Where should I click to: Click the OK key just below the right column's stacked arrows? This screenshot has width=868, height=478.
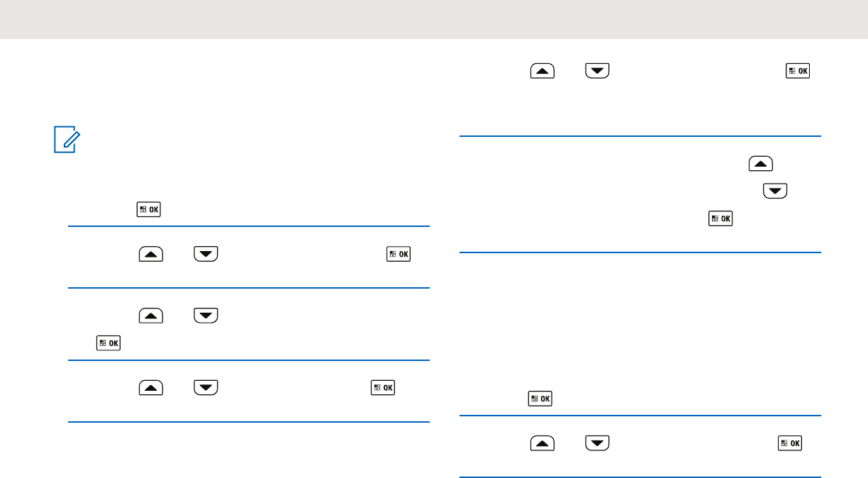tap(721, 220)
